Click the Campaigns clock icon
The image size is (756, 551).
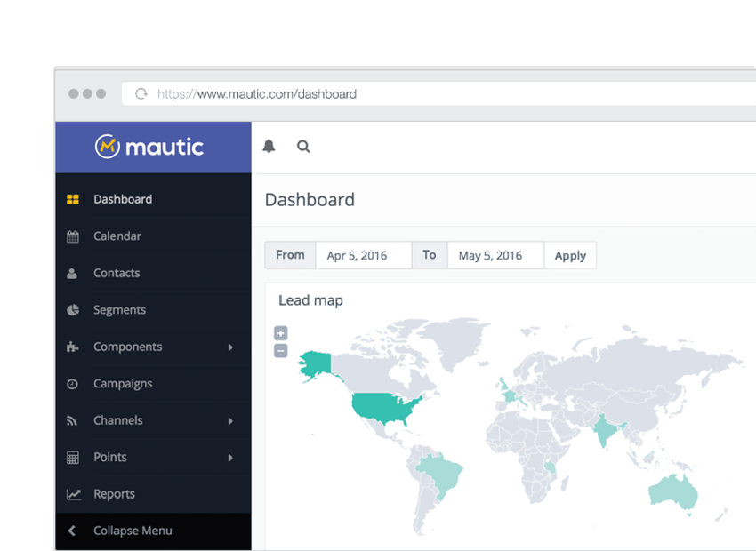[73, 384]
